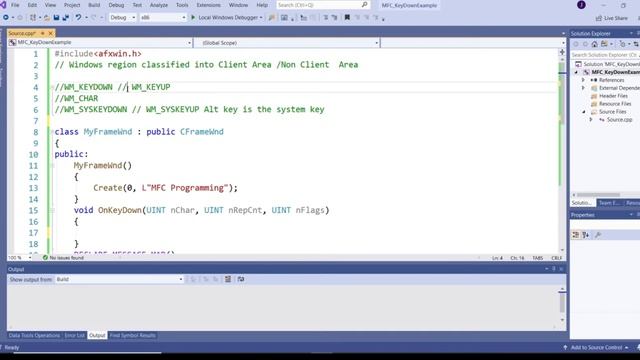Click Output window vertical scrollbar thumb

coord(562,302)
